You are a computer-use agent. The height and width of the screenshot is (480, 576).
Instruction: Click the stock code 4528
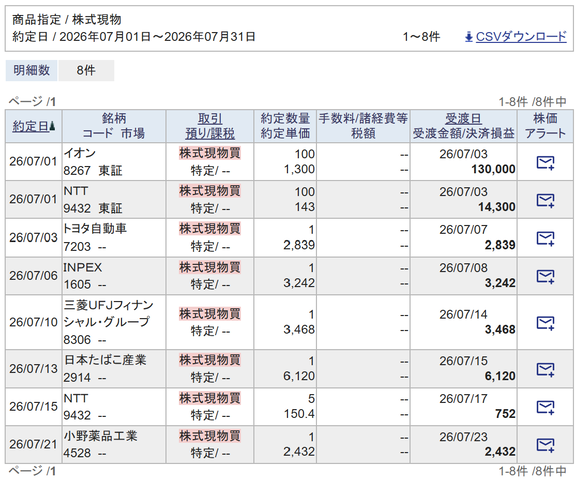pos(77,453)
